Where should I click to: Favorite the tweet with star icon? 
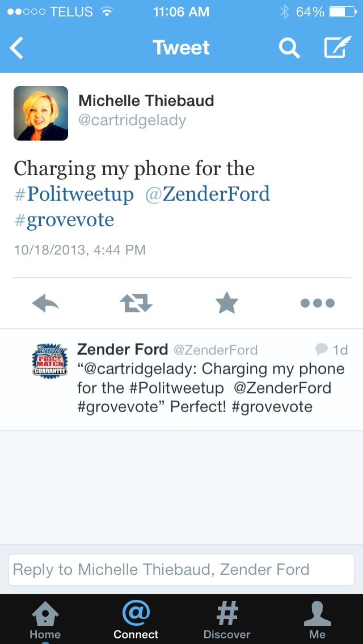pyautogui.click(x=227, y=304)
